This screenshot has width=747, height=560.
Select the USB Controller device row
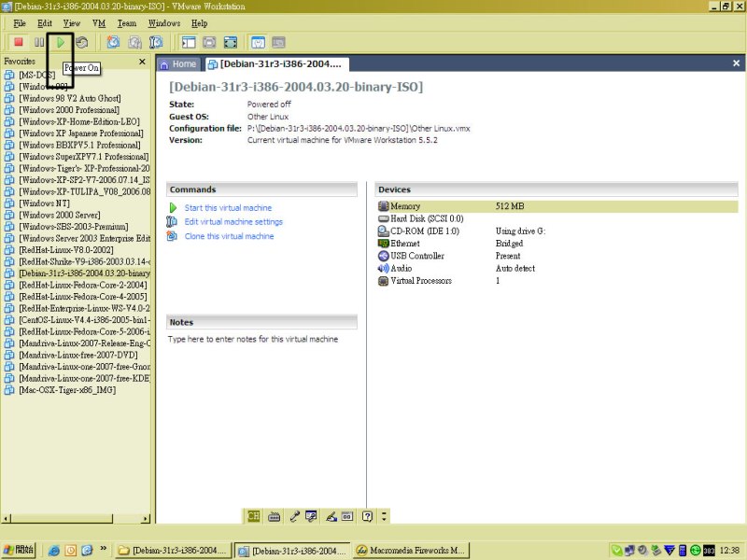pos(557,256)
